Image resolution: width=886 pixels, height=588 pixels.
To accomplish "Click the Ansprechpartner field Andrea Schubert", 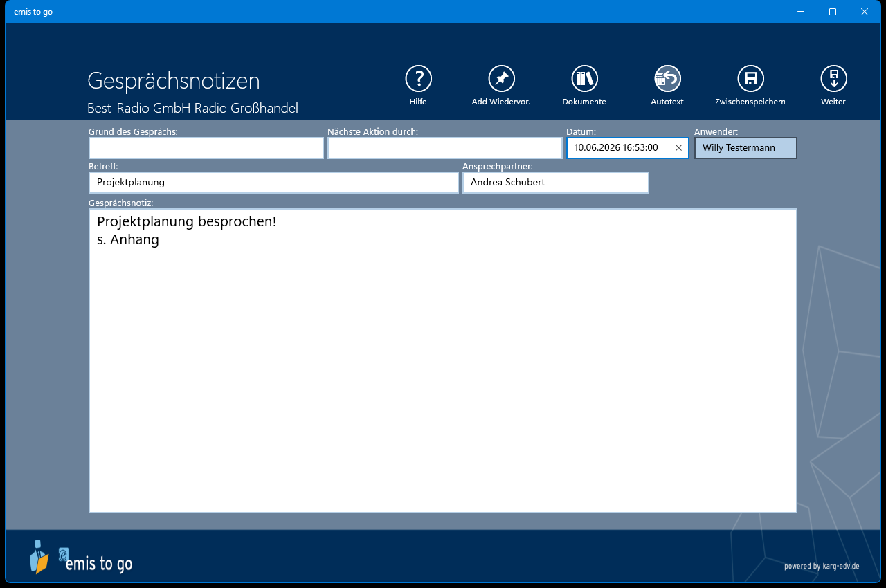I will point(556,183).
